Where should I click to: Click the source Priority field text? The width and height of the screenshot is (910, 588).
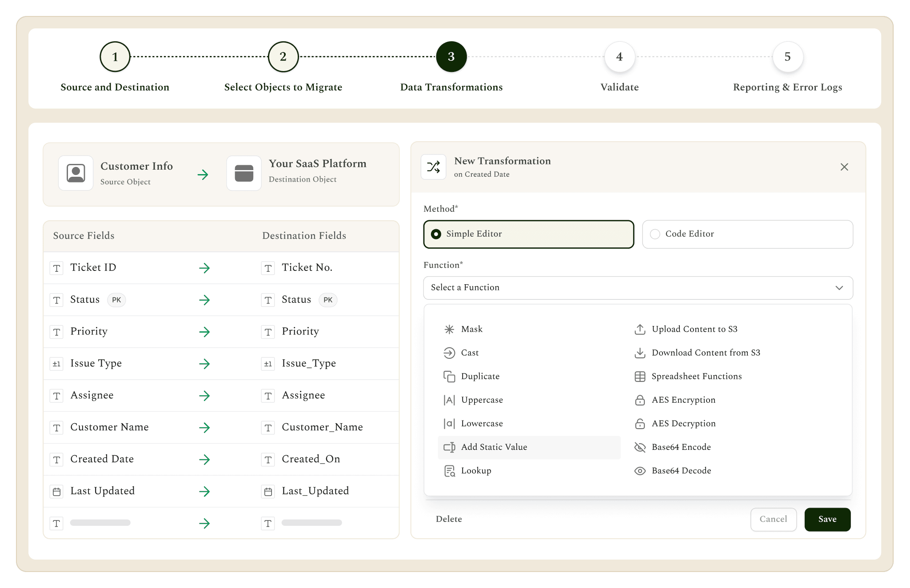pyautogui.click(x=89, y=332)
